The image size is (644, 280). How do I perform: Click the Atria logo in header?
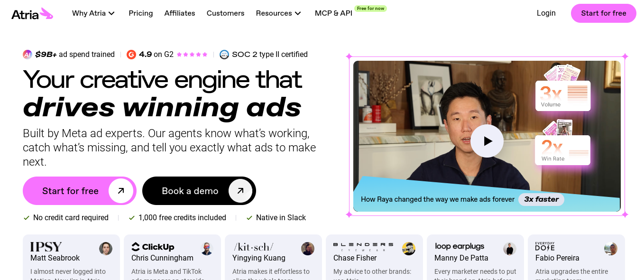pyautogui.click(x=32, y=14)
